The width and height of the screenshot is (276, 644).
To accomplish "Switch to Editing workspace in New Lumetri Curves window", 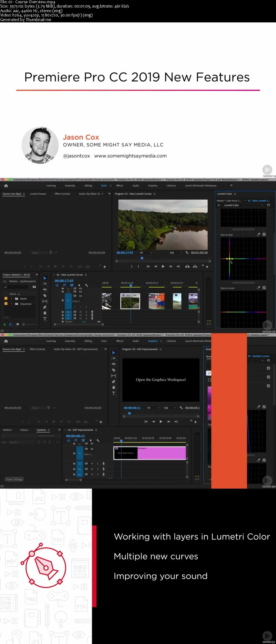I will [x=88, y=186].
